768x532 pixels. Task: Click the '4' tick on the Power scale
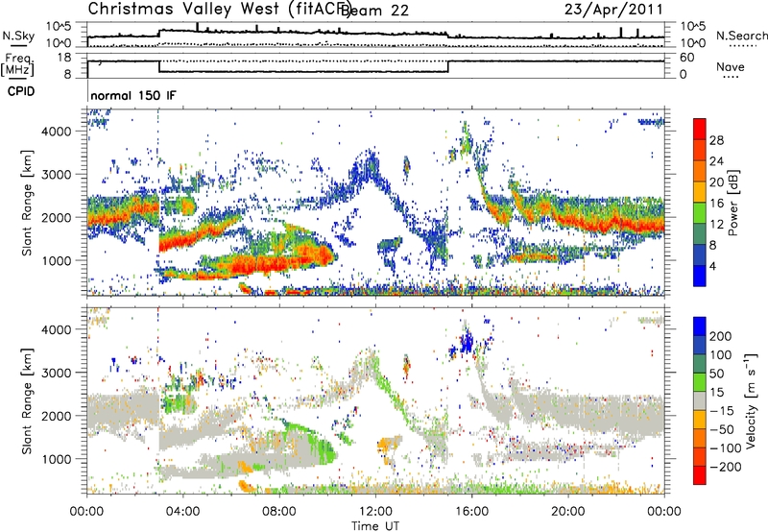(712, 266)
